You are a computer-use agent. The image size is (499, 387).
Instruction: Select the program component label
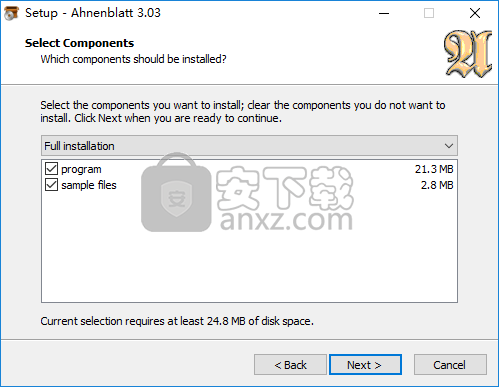click(x=81, y=169)
